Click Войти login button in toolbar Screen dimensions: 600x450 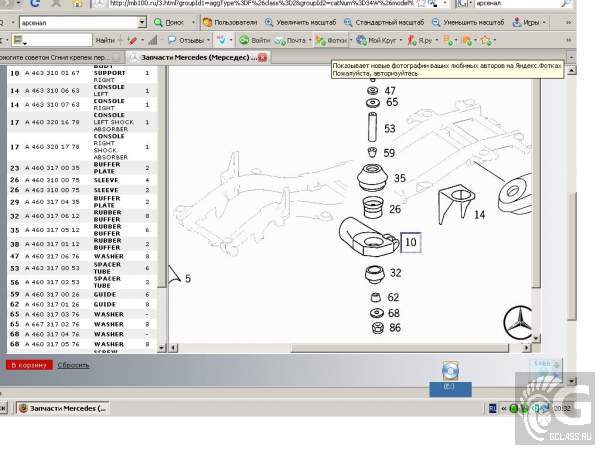tap(255, 40)
